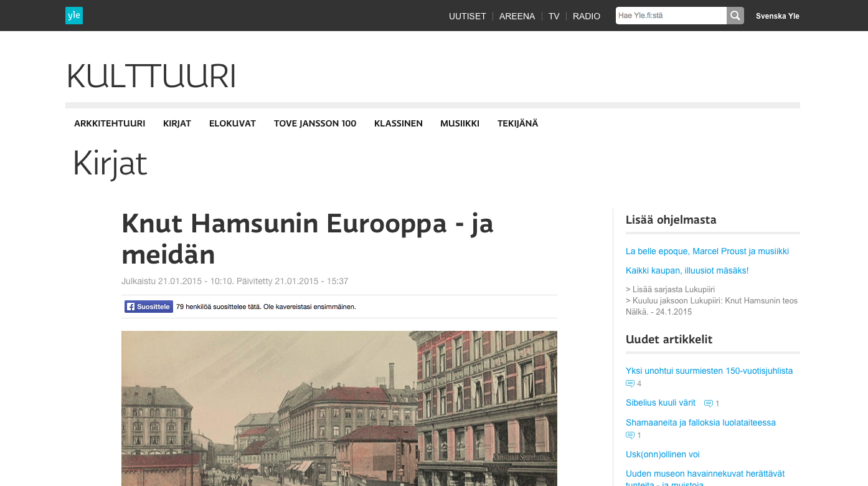Go to AREENA in top bar
The width and height of the screenshot is (868, 486).
(x=517, y=16)
